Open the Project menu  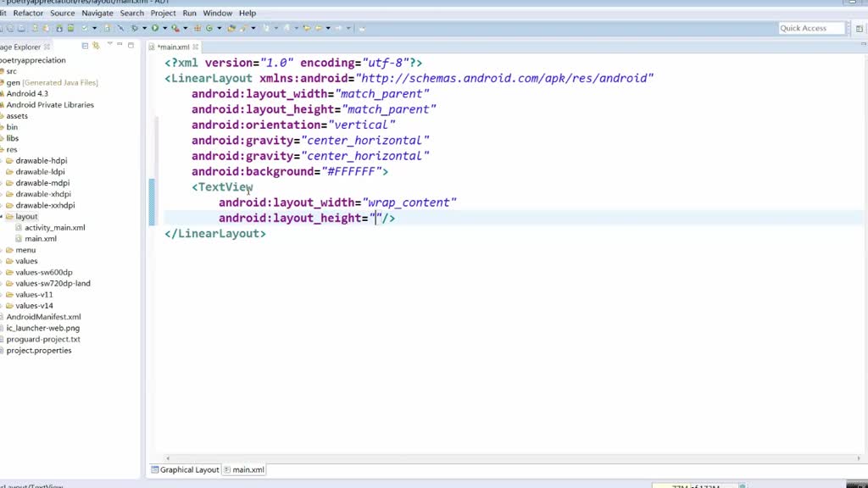[x=164, y=13]
